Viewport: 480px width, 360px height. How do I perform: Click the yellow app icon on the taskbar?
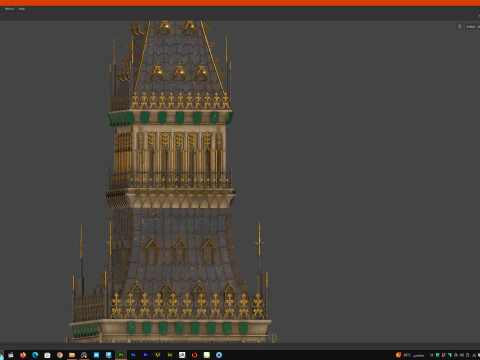pyautogui.click(x=158, y=355)
